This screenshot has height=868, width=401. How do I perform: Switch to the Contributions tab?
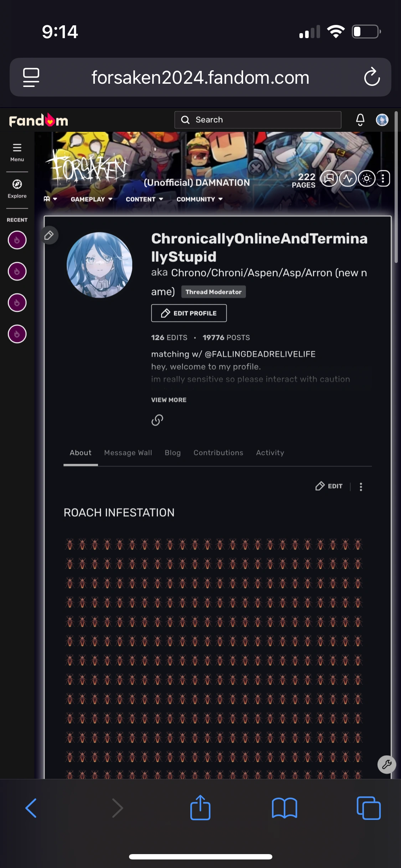pyautogui.click(x=218, y=453)
